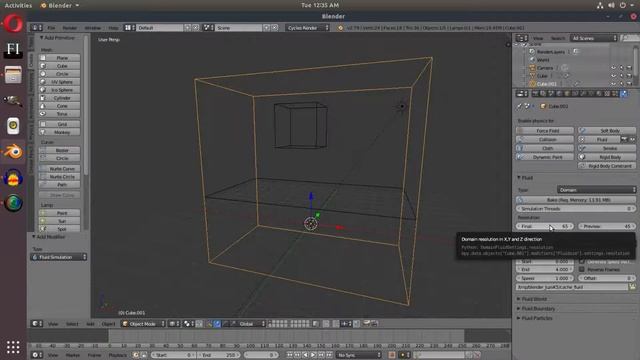Viewport: 640px width, 360px height.
Task: Click Bake fluid simulation button
Action: [x=576, y=200]
